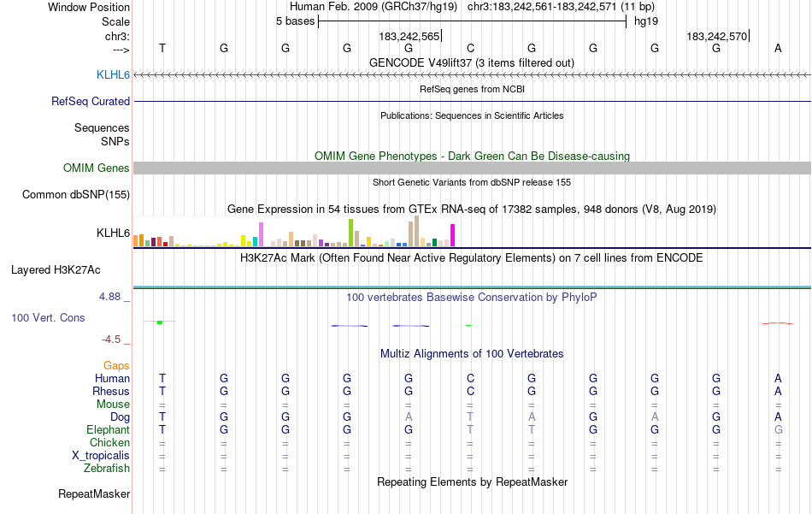812x514 pixels.
Task: Click the RefSeq Curated track label
Action: pos(91,101)
